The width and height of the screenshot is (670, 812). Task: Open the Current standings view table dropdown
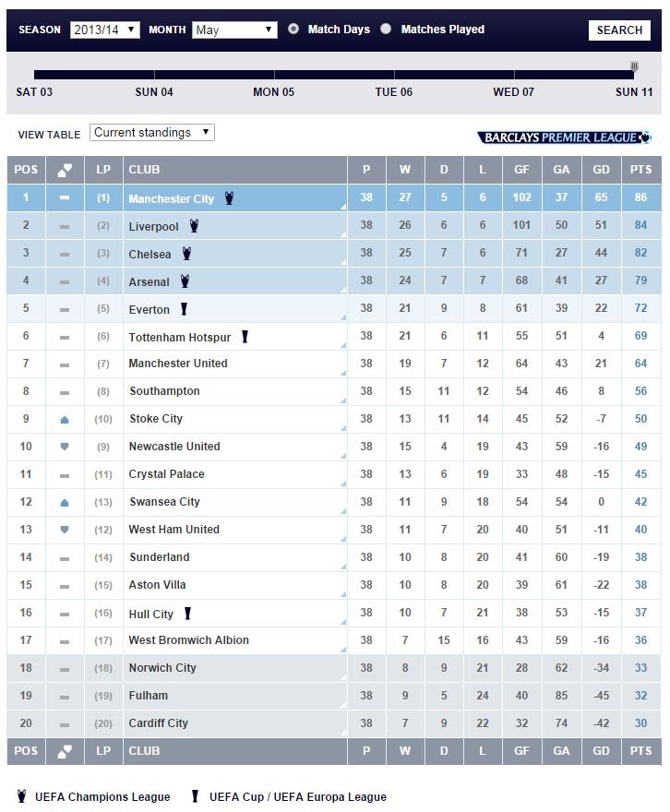pyautogui.click(x=152, y=133)
